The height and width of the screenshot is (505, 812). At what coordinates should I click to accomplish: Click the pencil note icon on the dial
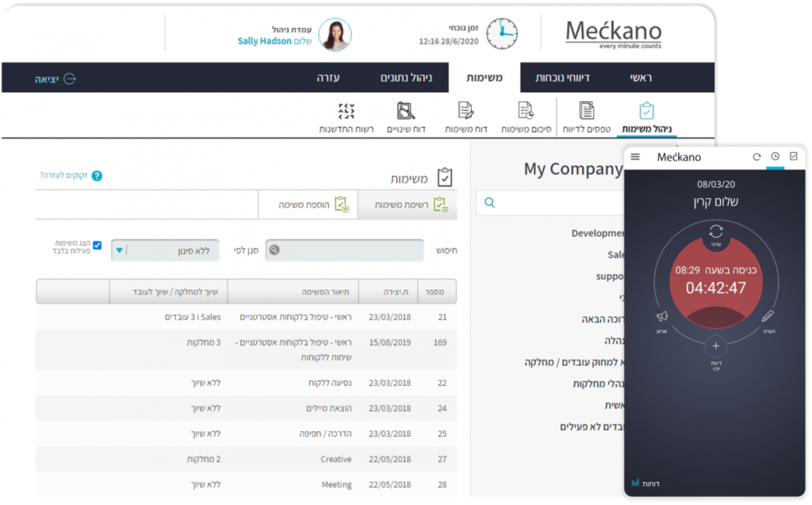click(x=768, y=316)
